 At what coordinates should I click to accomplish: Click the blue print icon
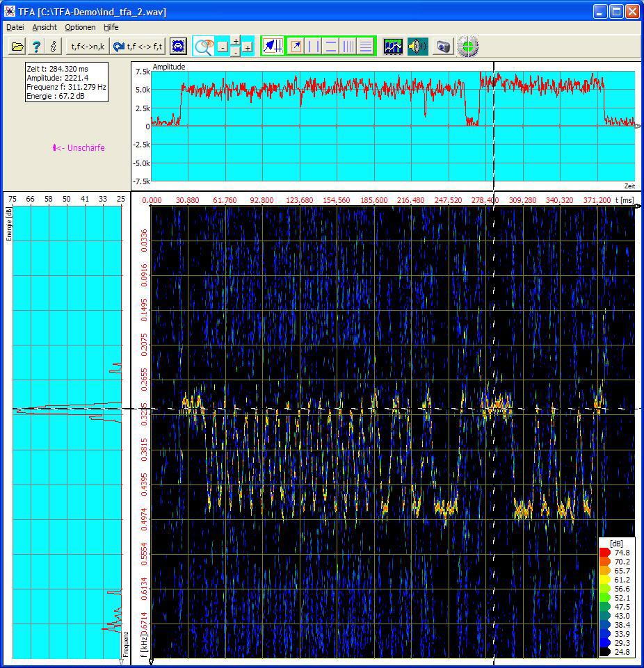[178, 47]
